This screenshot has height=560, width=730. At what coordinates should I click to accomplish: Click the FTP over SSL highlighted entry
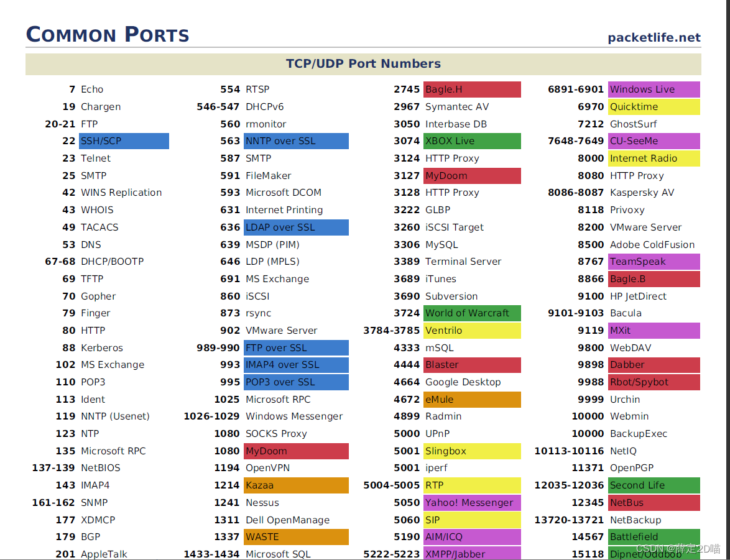click(x=296, y=347)
